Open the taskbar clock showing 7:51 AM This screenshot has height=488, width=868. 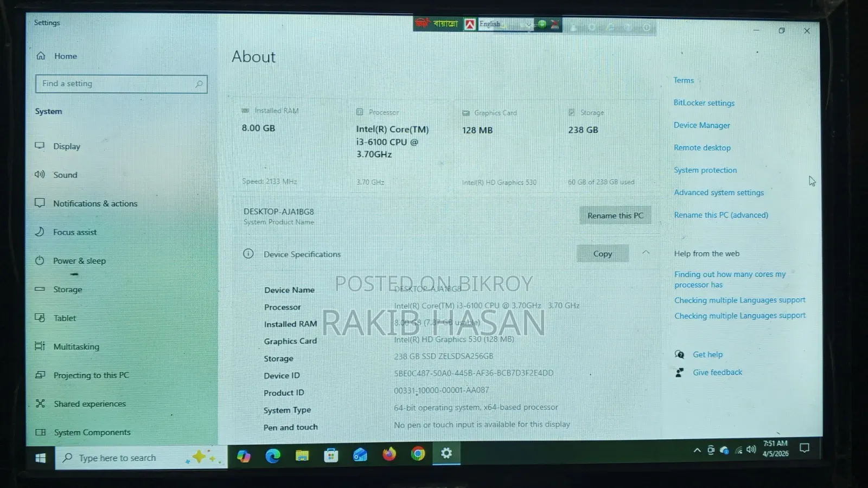(775, 448)
